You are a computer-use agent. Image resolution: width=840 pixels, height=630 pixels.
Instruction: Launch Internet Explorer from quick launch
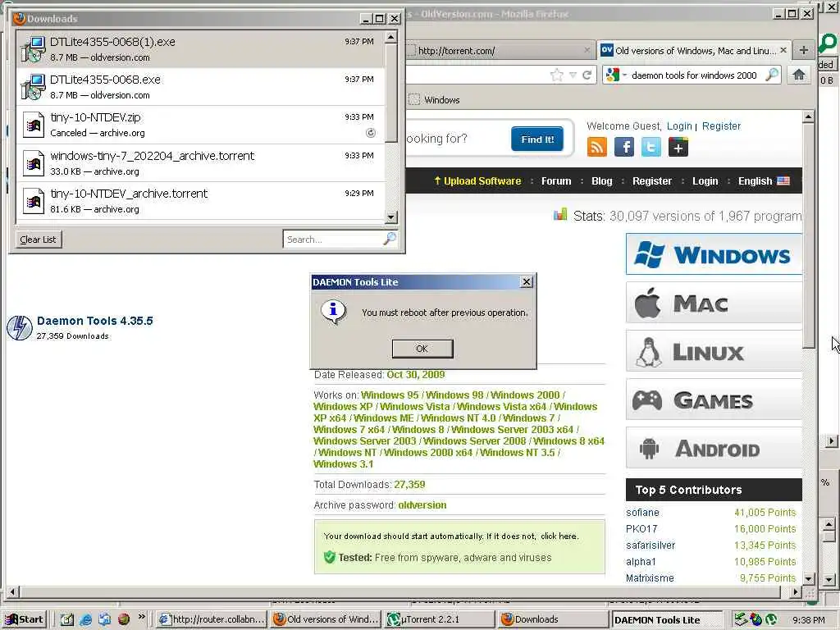(85, 619)
